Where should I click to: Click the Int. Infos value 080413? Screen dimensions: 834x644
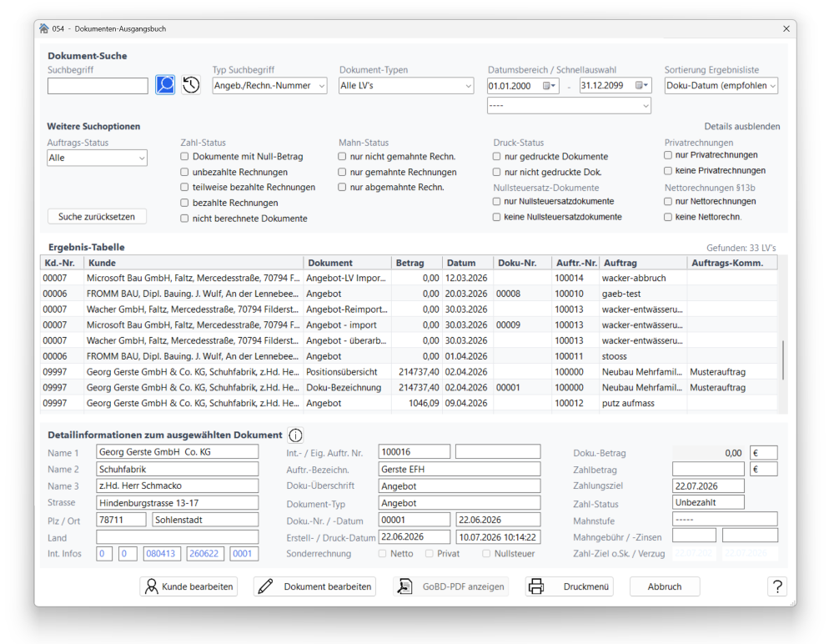(161, 554)
